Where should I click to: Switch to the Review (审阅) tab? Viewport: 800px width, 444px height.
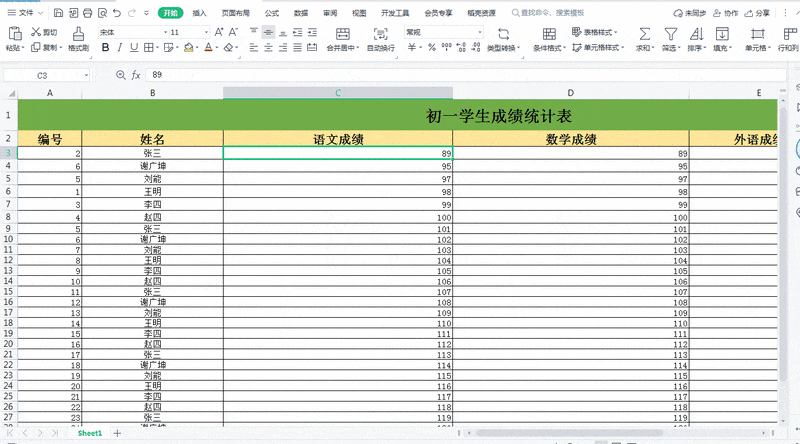click(330, 13)
